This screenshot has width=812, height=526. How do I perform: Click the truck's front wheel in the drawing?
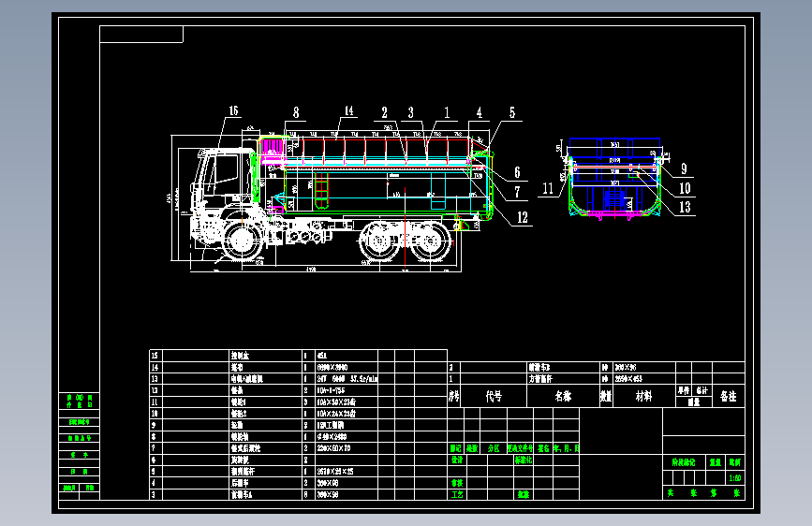tap(242, 241)
